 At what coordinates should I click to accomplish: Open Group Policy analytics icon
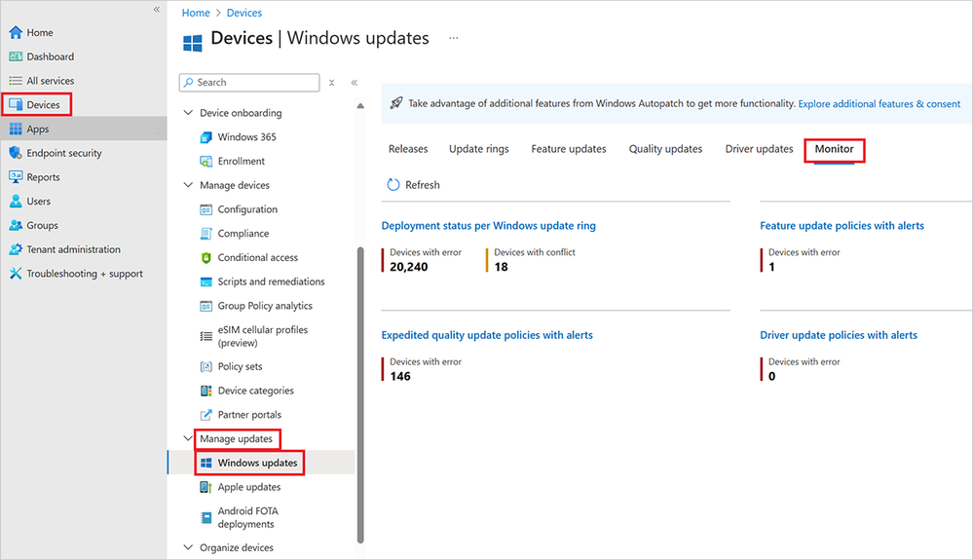[206, 306]
